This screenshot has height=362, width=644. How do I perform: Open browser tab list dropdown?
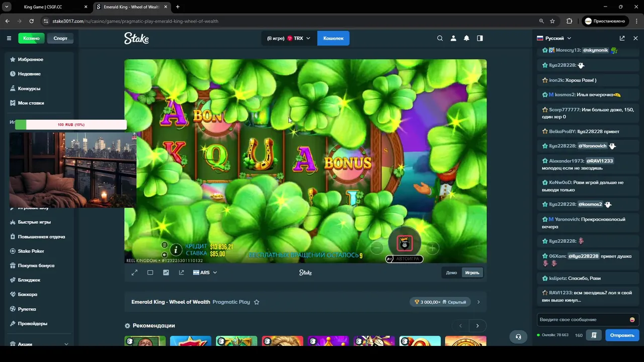(x=7, y=7)
